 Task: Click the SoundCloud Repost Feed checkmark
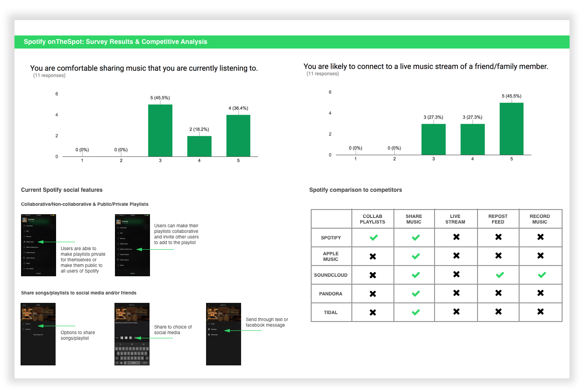coord(499,275)
